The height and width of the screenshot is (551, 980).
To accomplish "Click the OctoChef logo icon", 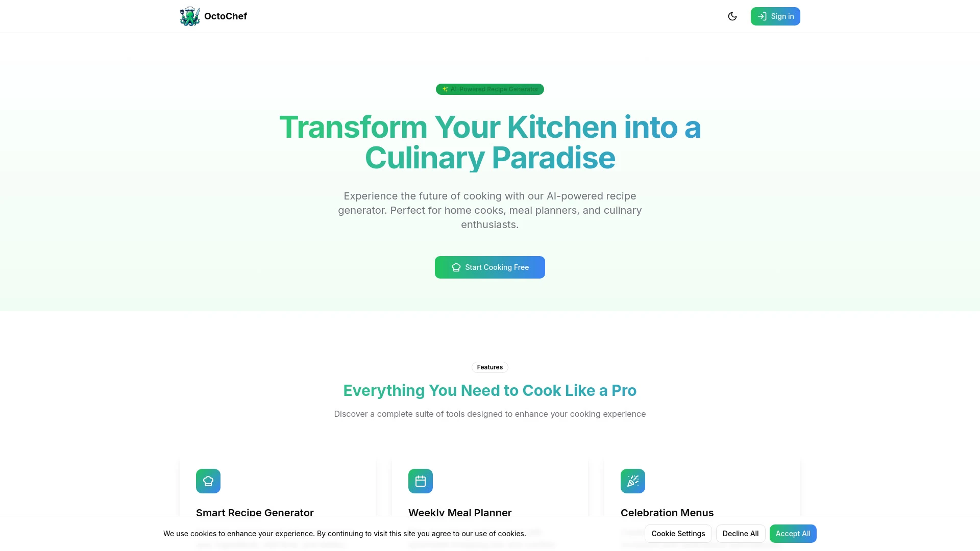I will click(x=189, y=16).
